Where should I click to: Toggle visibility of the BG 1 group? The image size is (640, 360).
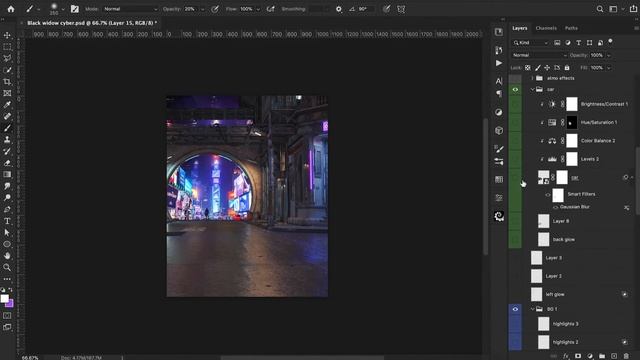tap(515, 309)
